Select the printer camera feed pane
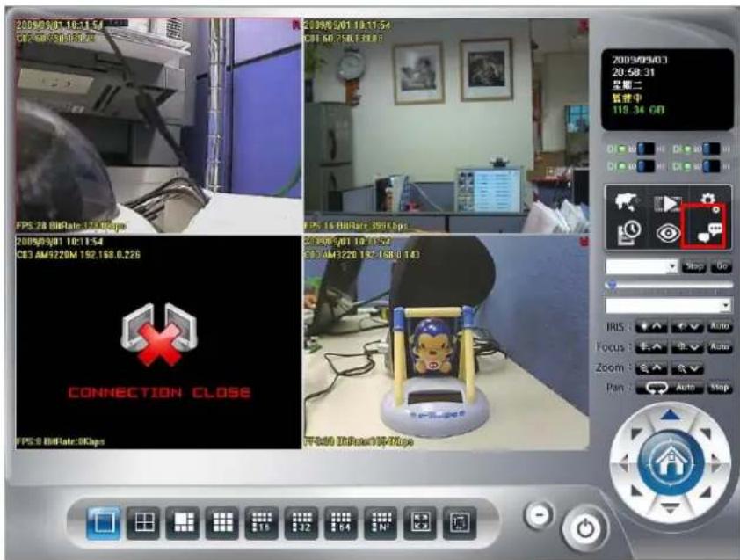The image size is (740, 560). pyautogui.click(x=158, y=126)
